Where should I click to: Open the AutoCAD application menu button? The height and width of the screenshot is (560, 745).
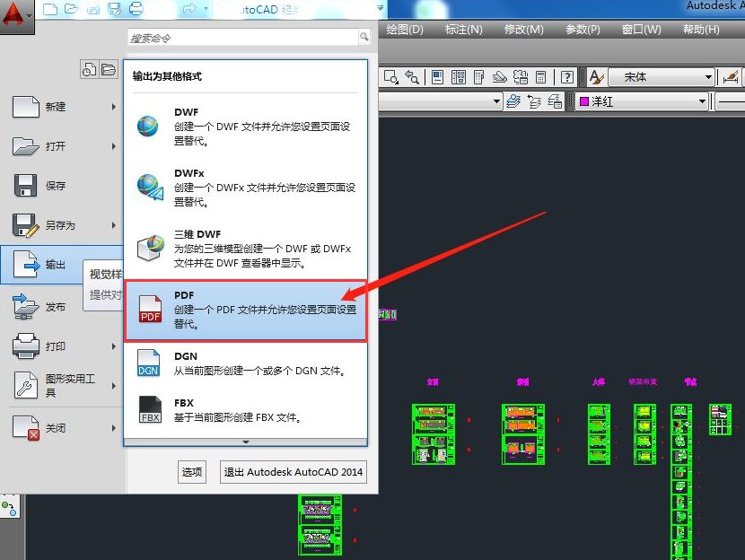(17, 15)
